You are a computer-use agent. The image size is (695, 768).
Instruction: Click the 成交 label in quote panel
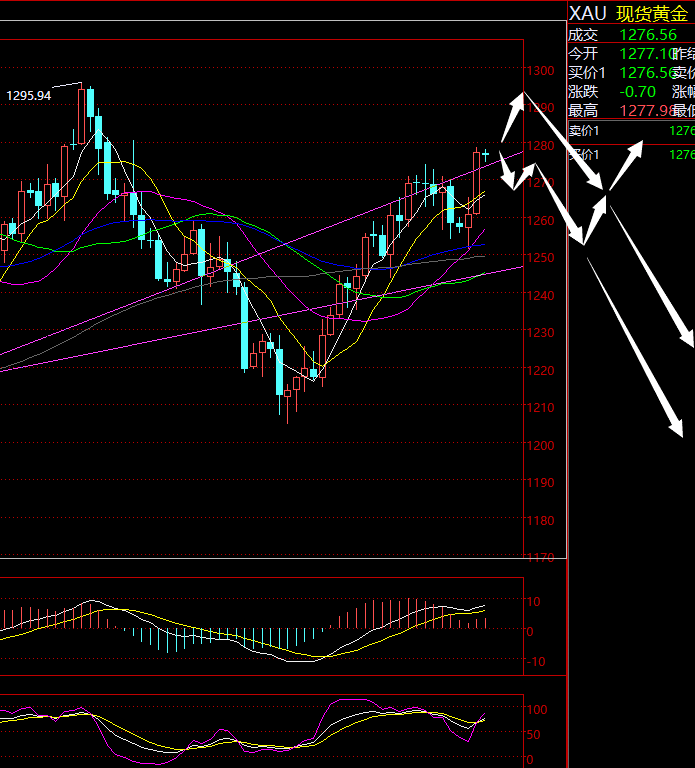(583, 35)
